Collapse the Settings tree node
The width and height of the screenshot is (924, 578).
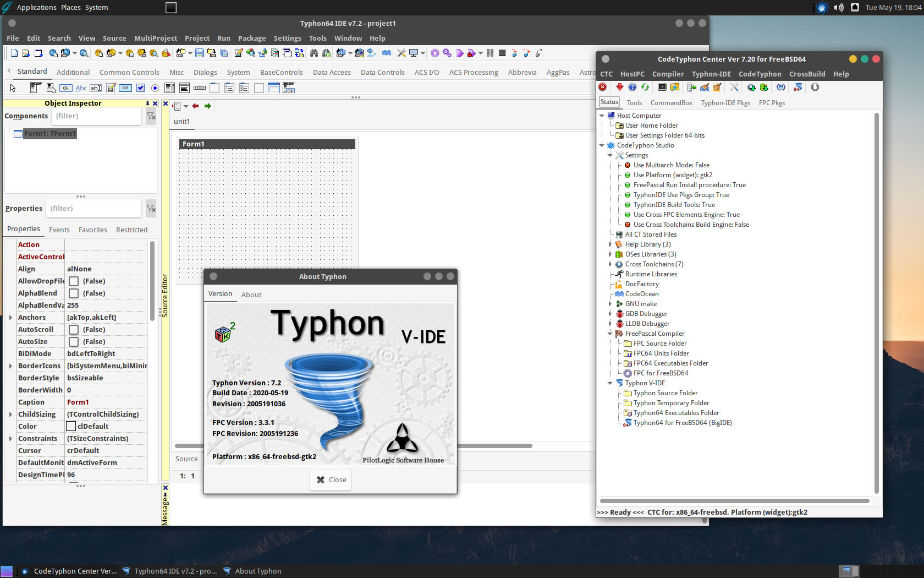coord(610,155)
